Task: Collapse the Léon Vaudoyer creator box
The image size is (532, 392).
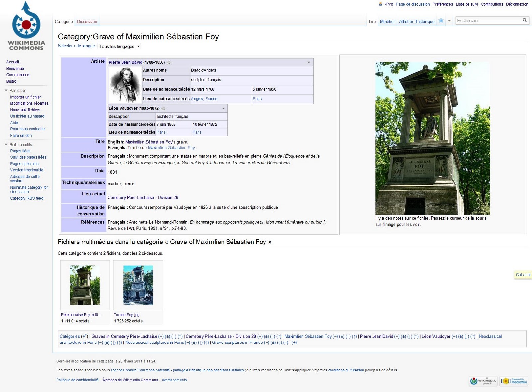Action: coord(223,108)
